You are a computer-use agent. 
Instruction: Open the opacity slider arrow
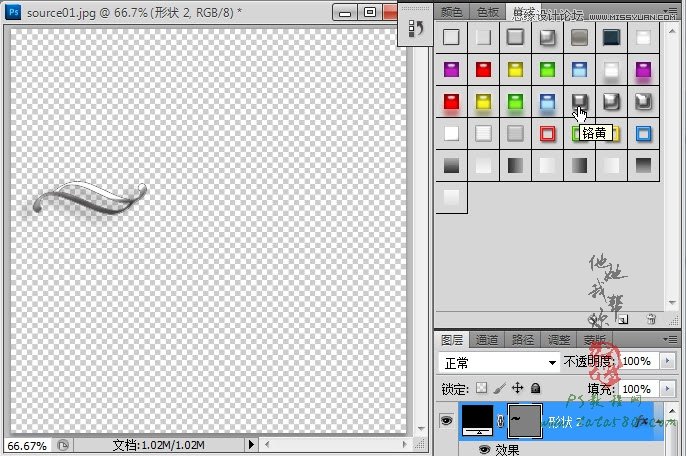tap(668, 361)
